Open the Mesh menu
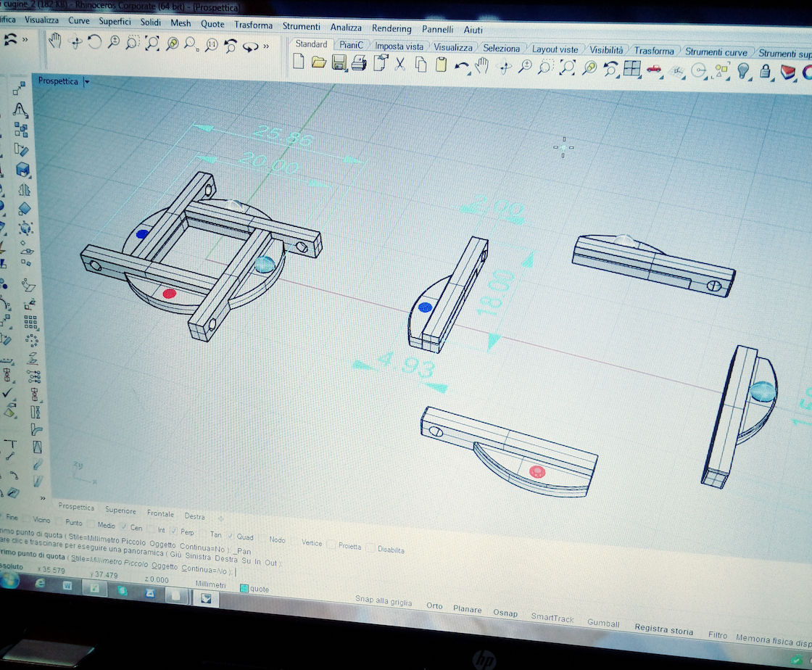812x670 pixels. click(181, 22)
